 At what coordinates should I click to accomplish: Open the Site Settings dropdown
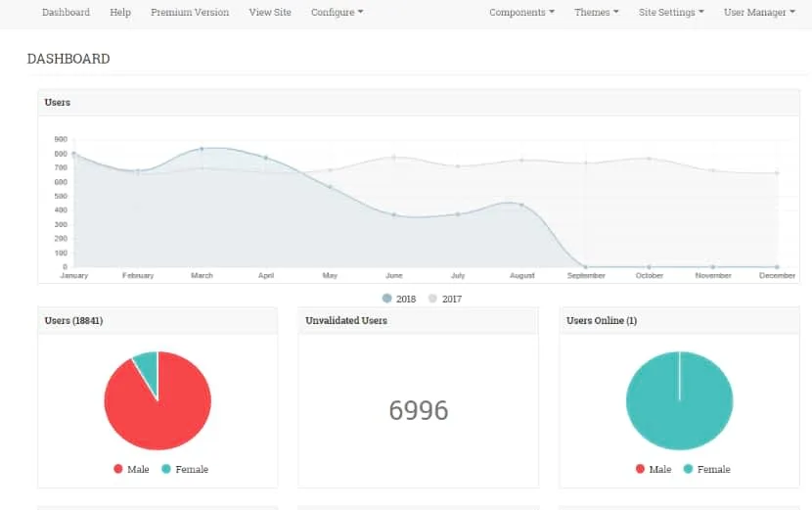670,12
